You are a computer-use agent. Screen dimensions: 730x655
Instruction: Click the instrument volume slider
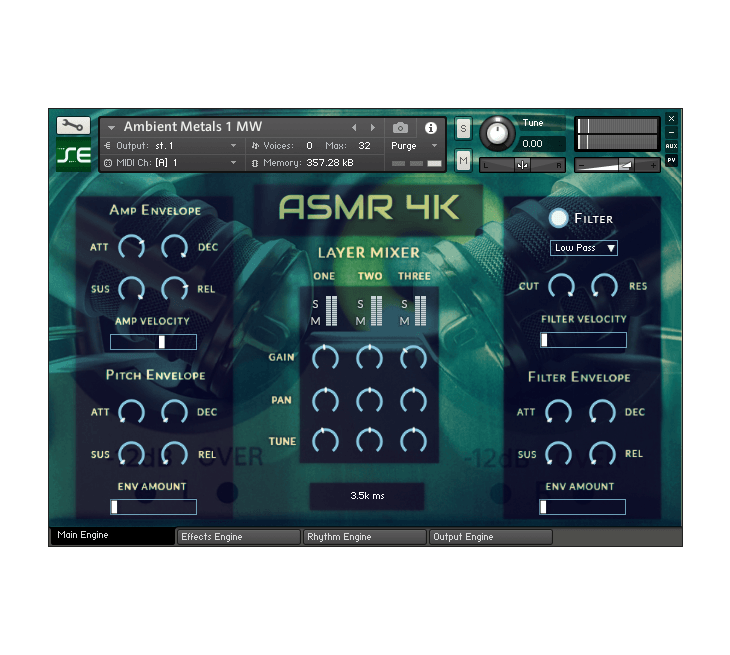(617, 165)
